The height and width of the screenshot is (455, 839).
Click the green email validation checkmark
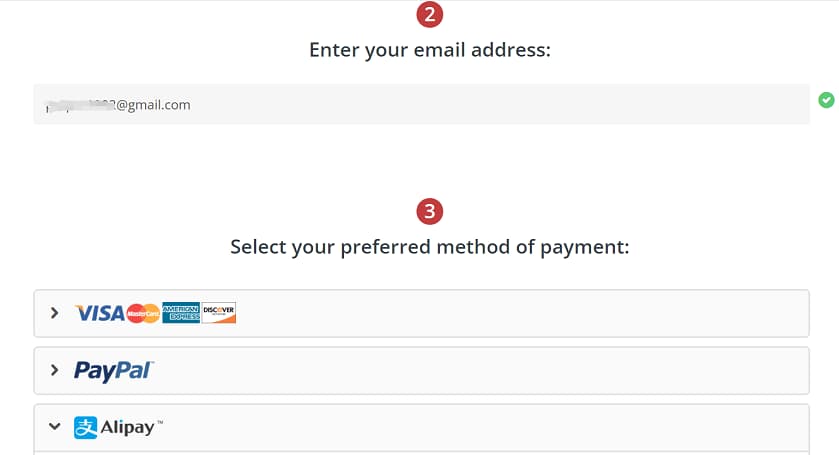(x=826, y=100)
